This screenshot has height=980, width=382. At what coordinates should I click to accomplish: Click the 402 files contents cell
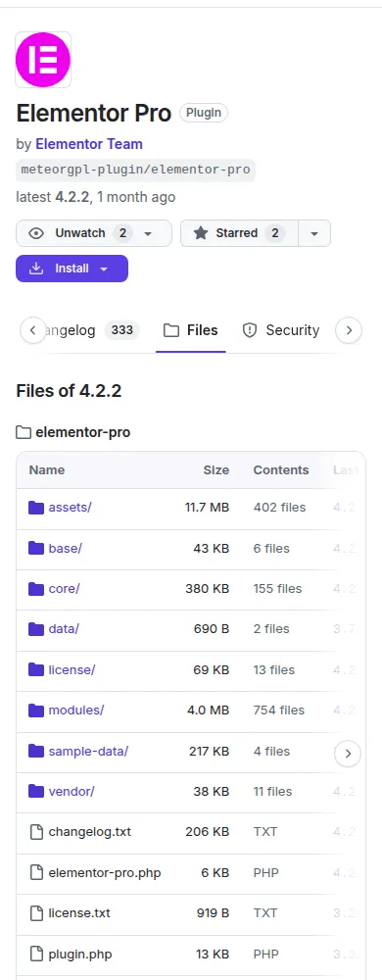pos(279,508)
